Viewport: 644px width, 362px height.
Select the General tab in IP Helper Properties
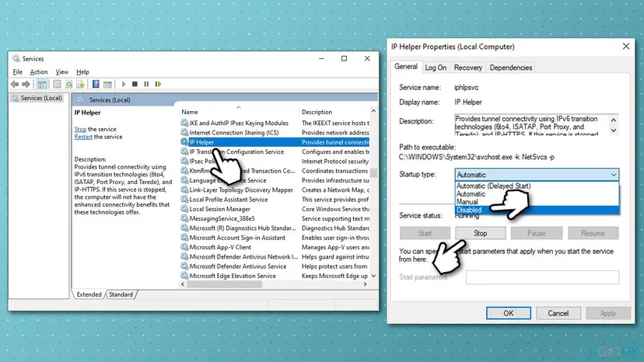406,67
